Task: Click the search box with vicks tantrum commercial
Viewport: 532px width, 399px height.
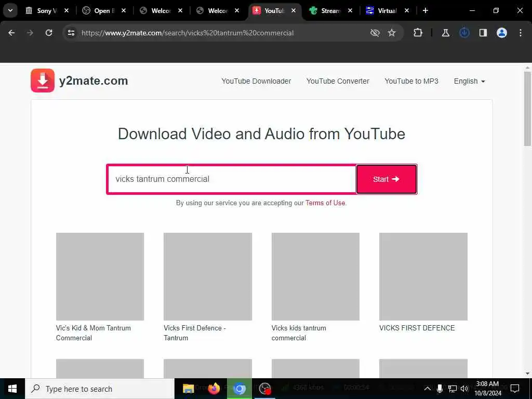Action: click(231, 179)
